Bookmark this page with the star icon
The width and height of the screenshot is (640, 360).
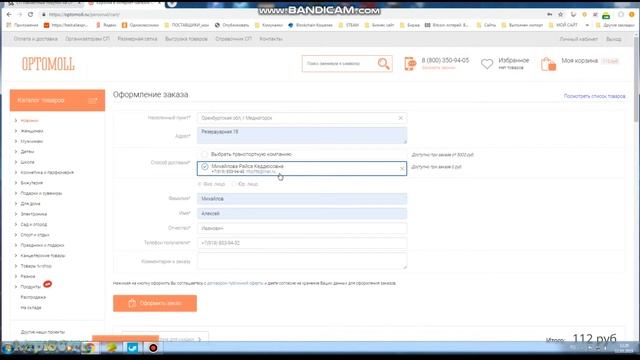560,14
